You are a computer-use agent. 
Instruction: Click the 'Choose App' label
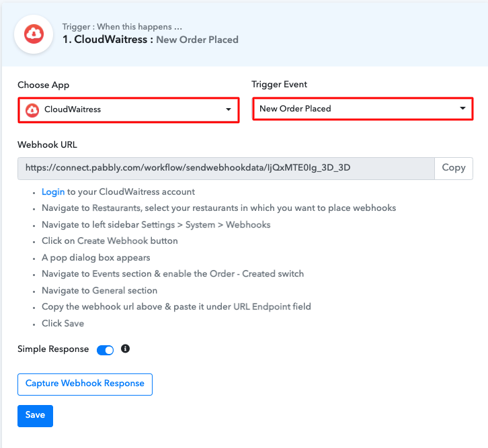click(x=44, y=85)
